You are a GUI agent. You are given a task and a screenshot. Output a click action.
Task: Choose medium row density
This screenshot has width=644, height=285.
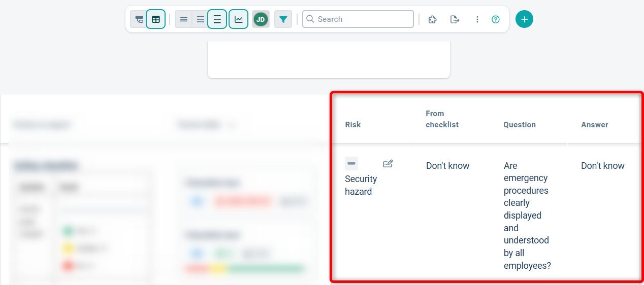click(x=201, y=19)
